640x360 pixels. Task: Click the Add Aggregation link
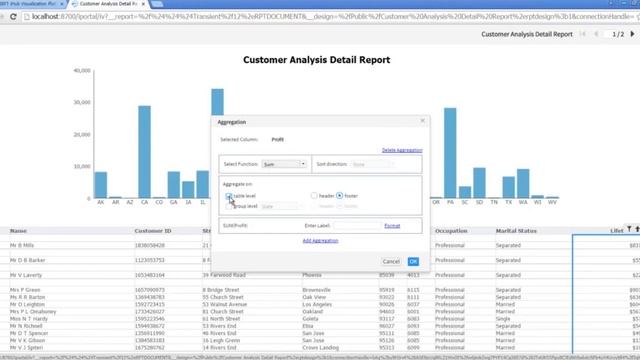[320, 241]
